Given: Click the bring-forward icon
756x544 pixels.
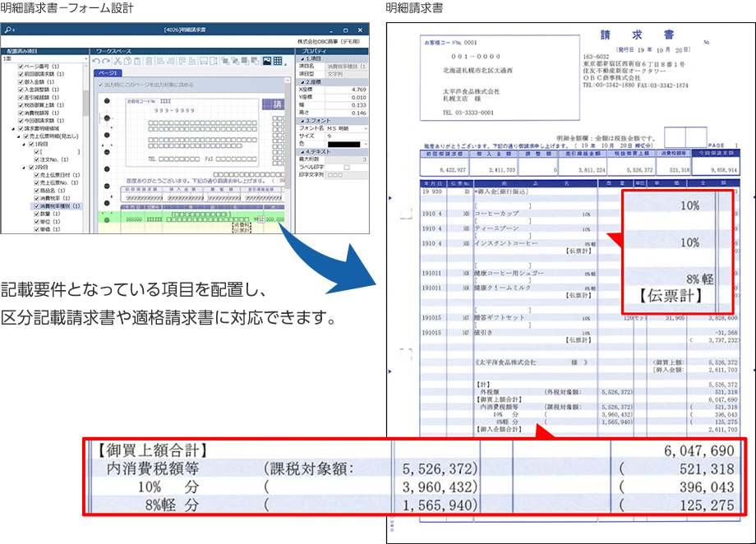Looking at the screenshot, I should click(x=246, y=62).
